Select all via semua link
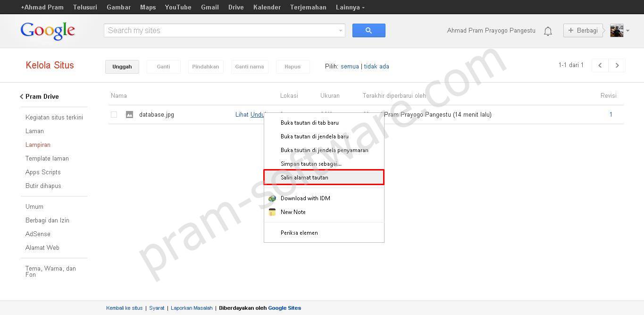The height and width of the screenshot is (315, 644). tap(350, 67)
